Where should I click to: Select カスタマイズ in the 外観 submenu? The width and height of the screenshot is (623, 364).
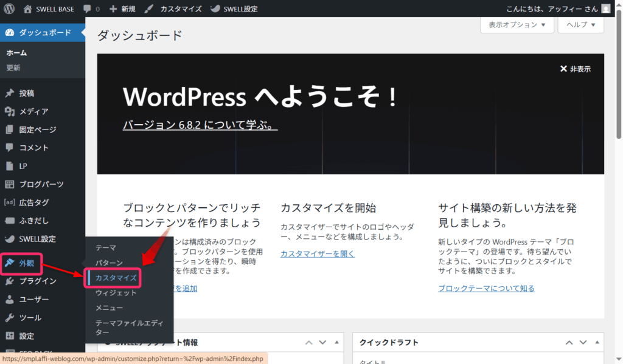coord(116,278)
